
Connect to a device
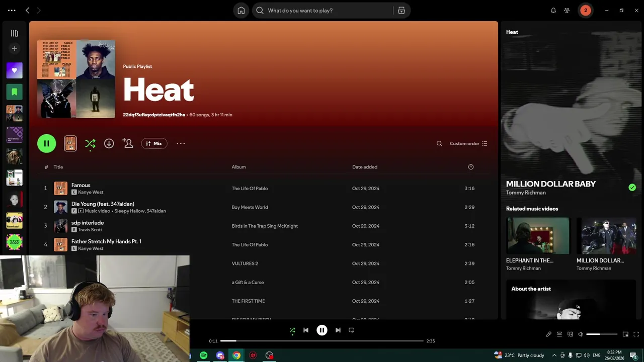coord(570,334)
